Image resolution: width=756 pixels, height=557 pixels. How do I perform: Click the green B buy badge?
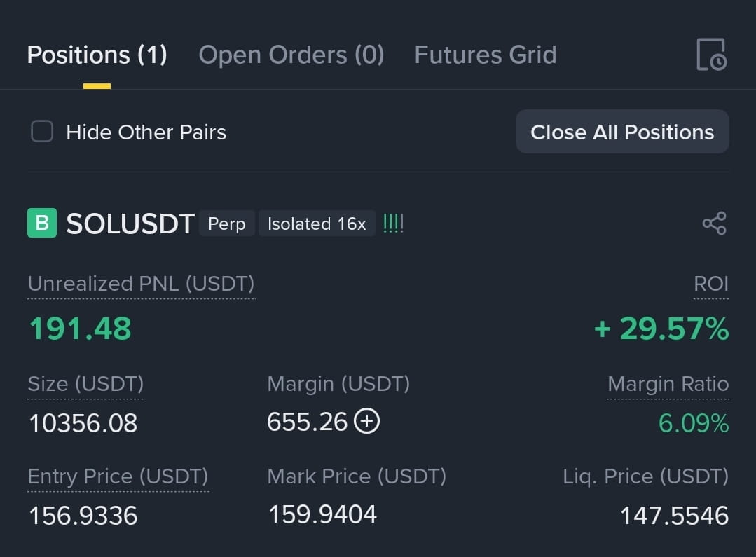[42, 223]
